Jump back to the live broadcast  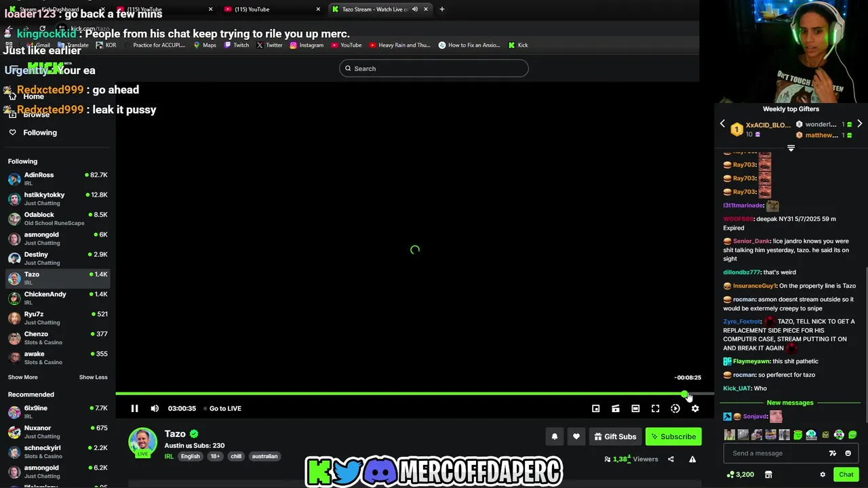click(x=222, y=408)
